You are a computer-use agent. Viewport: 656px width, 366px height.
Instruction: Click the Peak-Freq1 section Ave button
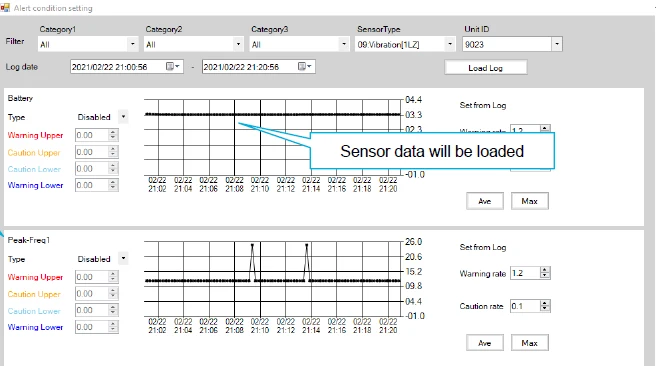point(485,343)
